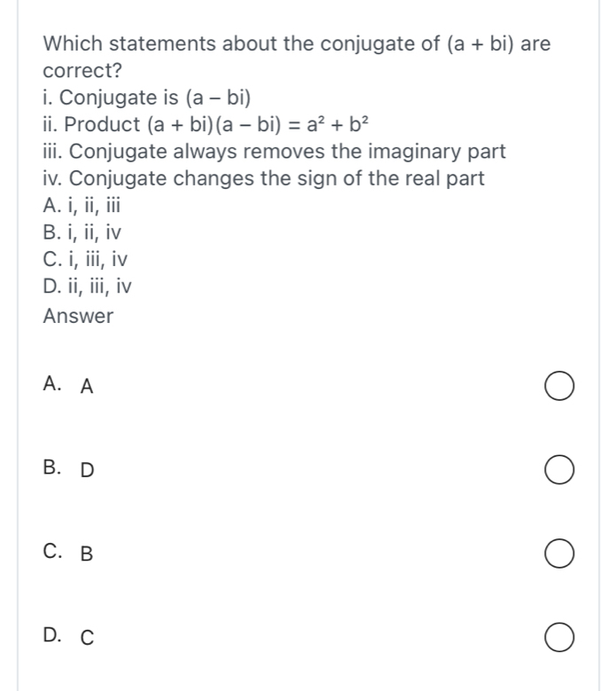
Task: Click the choice line "D. ii, iii, iv"
Action: (x=89, y=287)
